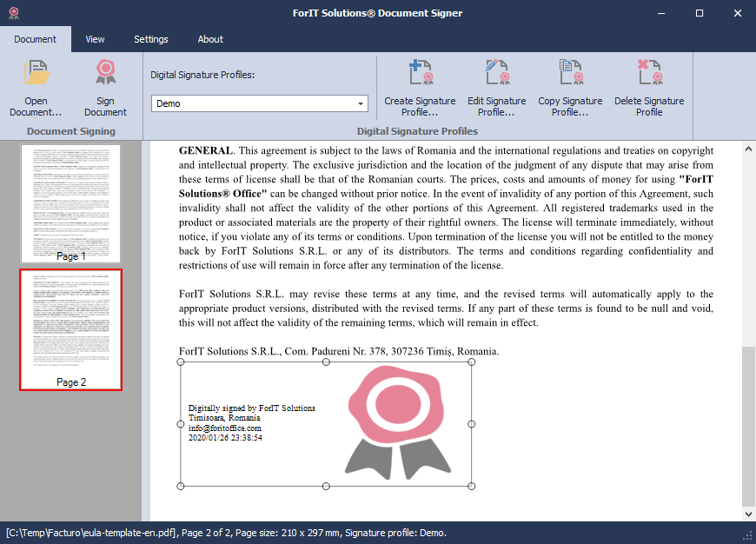The height and width of the screenshot is (544, 756).
Task: Click right-middle handle of signature box
Action: click(x=472, y=424)
